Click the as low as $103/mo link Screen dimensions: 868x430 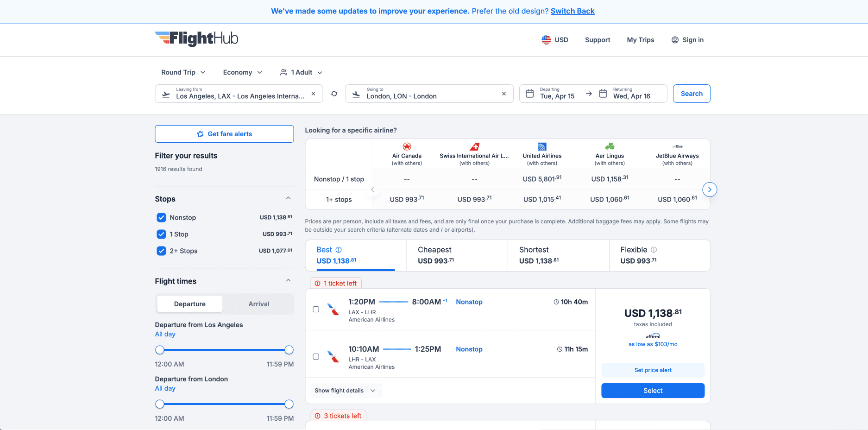[x=653, y=344]
